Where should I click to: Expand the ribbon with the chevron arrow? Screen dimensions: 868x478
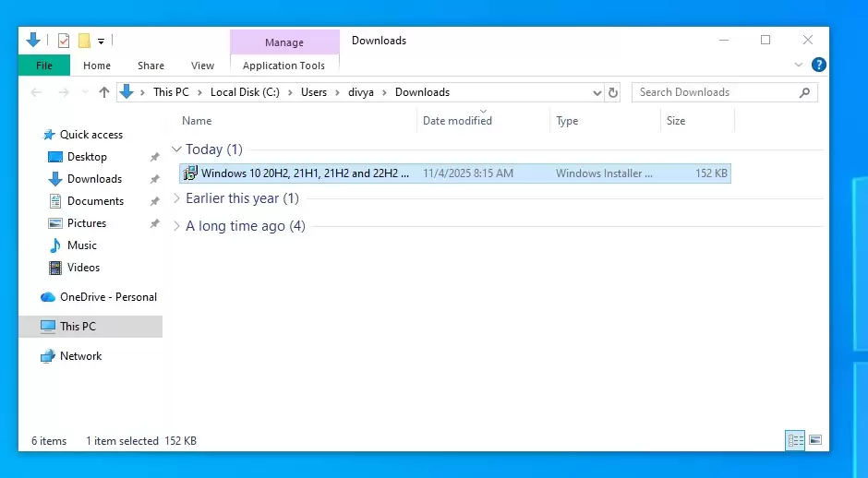point(798,65)
